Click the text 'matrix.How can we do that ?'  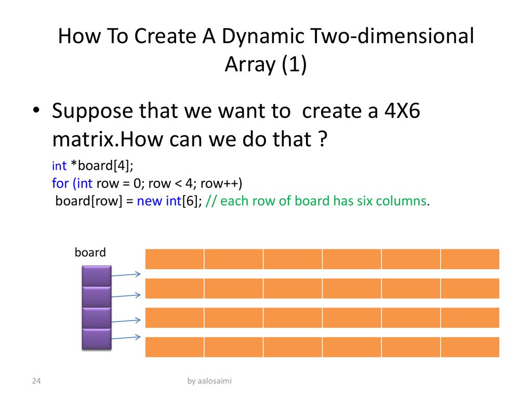click(x=190, y=139)
